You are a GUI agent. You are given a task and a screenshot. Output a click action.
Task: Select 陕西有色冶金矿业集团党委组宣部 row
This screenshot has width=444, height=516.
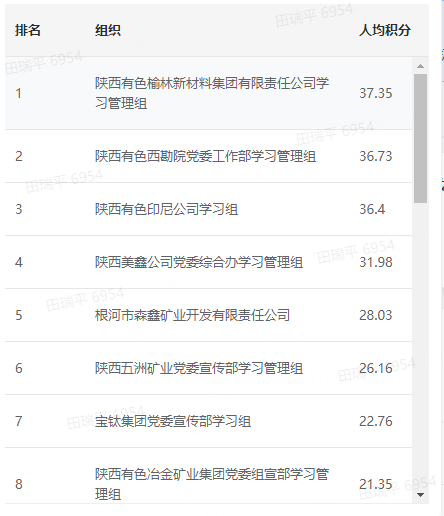(209, 476)
